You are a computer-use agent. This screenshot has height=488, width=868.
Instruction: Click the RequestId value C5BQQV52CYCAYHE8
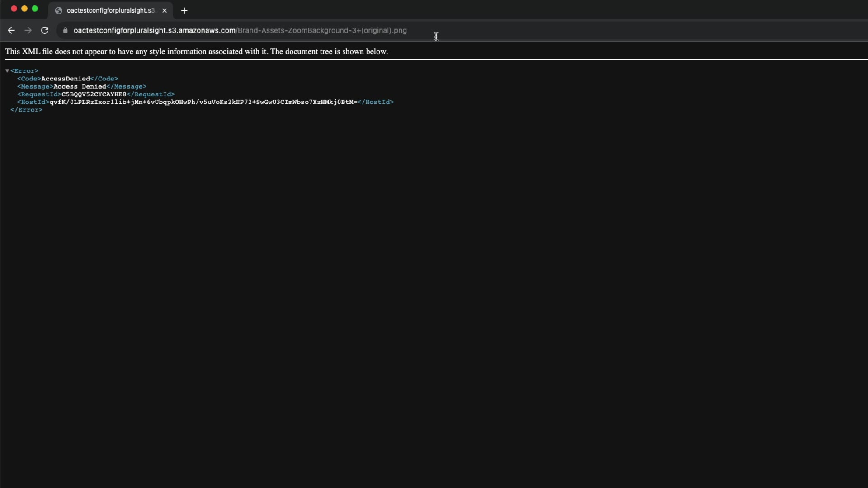tap(94, 94)
